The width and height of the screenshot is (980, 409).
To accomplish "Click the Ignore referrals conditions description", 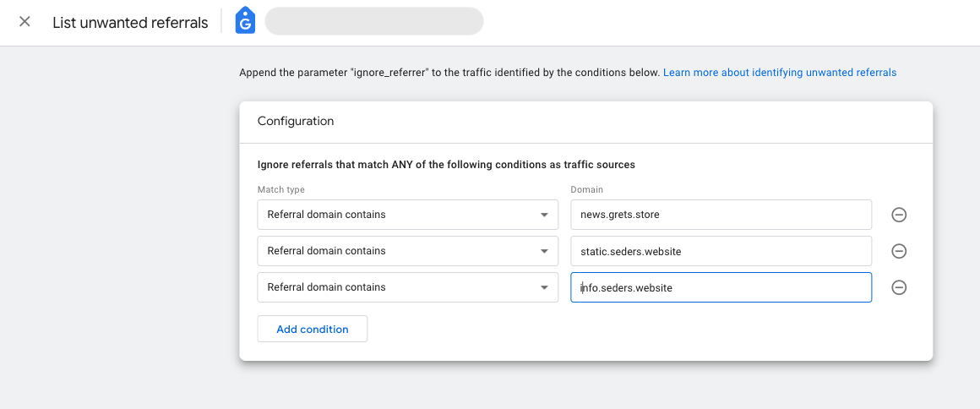I will tap(446, 165).
